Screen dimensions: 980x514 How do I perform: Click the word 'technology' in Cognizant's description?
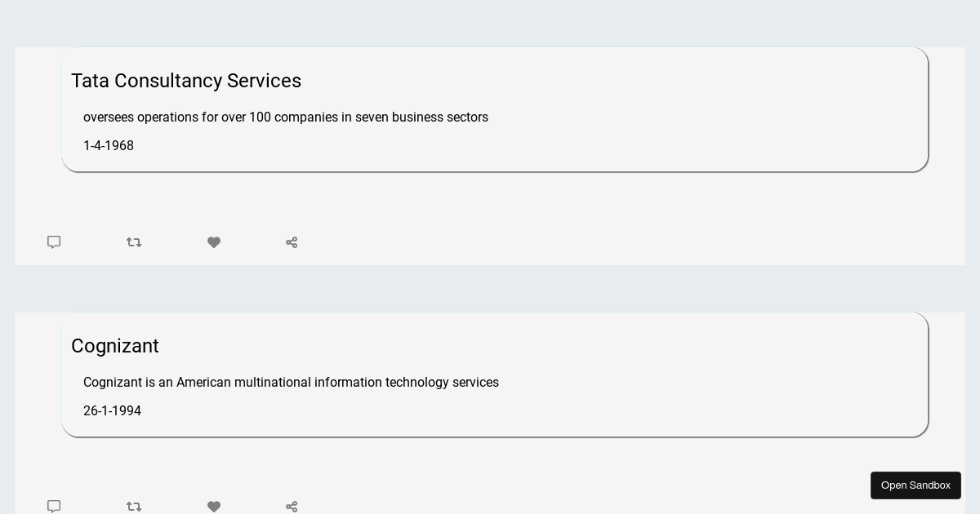click(x=416, y=383)
